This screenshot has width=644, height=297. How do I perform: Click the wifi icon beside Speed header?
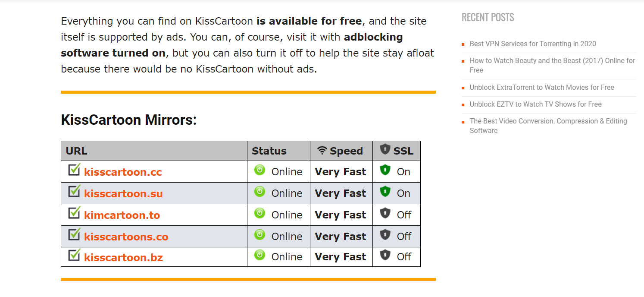tap(322, 150)
